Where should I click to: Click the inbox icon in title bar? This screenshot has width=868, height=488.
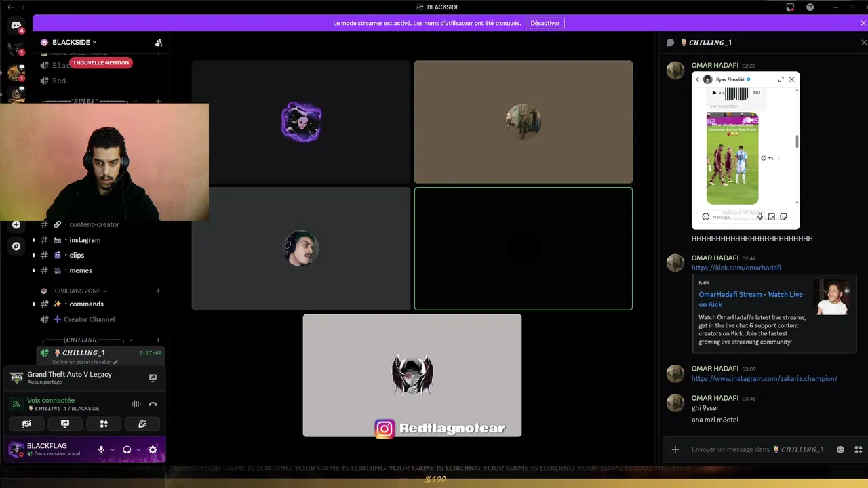tap(790, 7)
